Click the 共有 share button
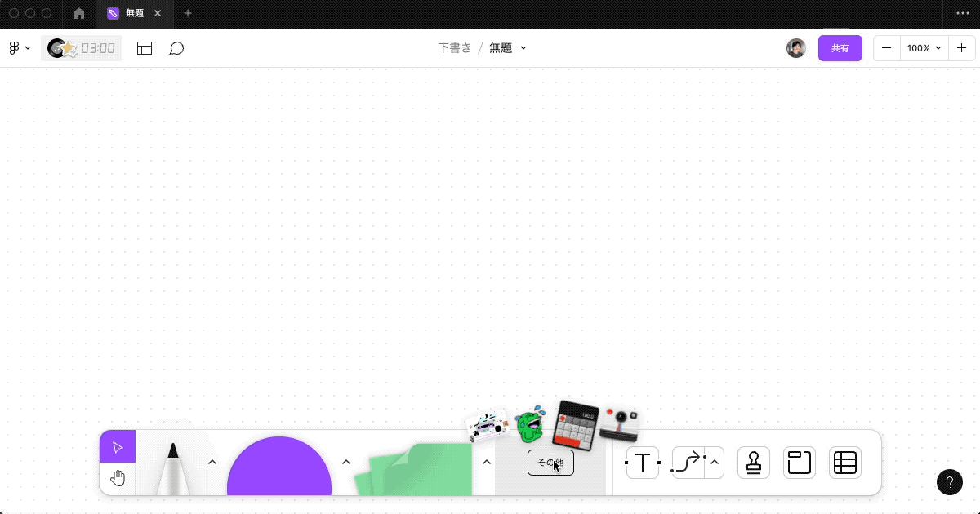 [840, 48]
